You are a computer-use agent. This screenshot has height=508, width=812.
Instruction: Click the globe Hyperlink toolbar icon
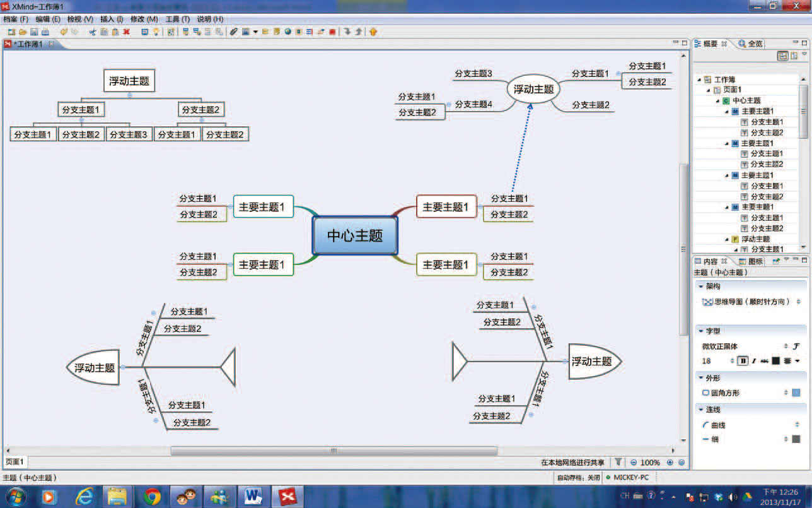(x=287, y=32)
